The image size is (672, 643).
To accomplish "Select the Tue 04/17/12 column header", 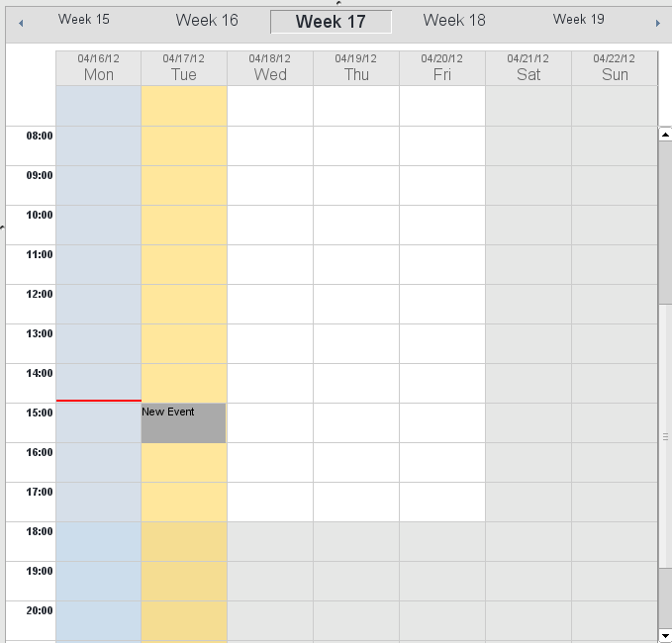I will (184, 68).
